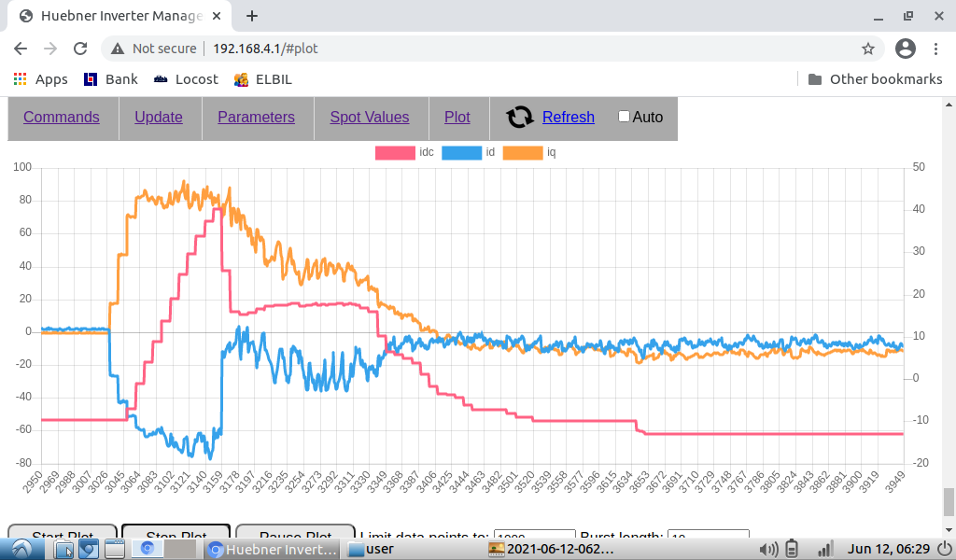Open the Apps grid shortcut

(41, 79)
